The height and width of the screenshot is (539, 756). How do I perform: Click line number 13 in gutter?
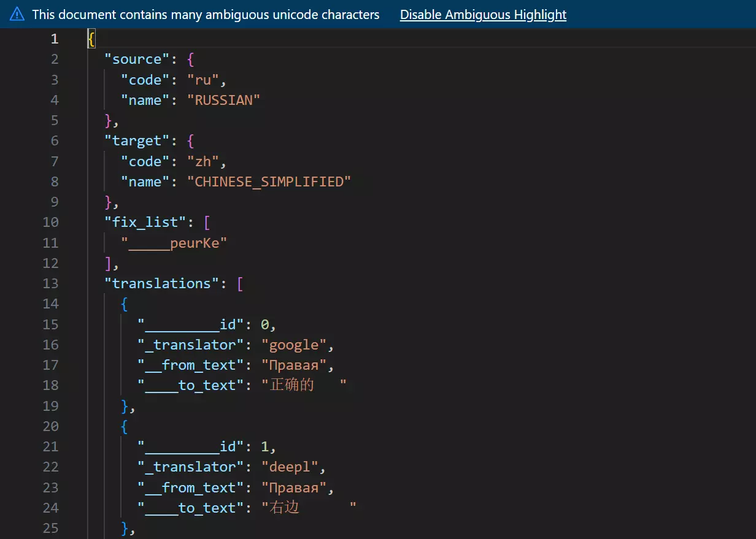(x=50, y=283)
